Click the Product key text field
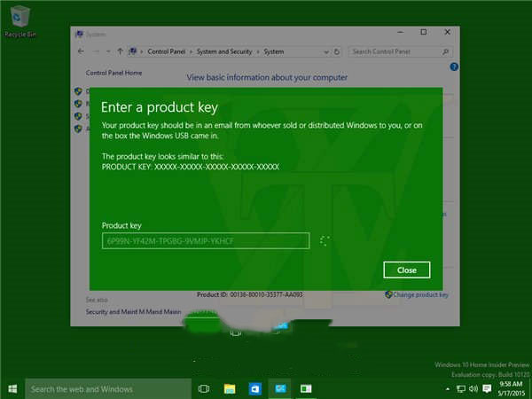This screenshot has width=532, height=399. pyautogui.click(x=206, y=240)
